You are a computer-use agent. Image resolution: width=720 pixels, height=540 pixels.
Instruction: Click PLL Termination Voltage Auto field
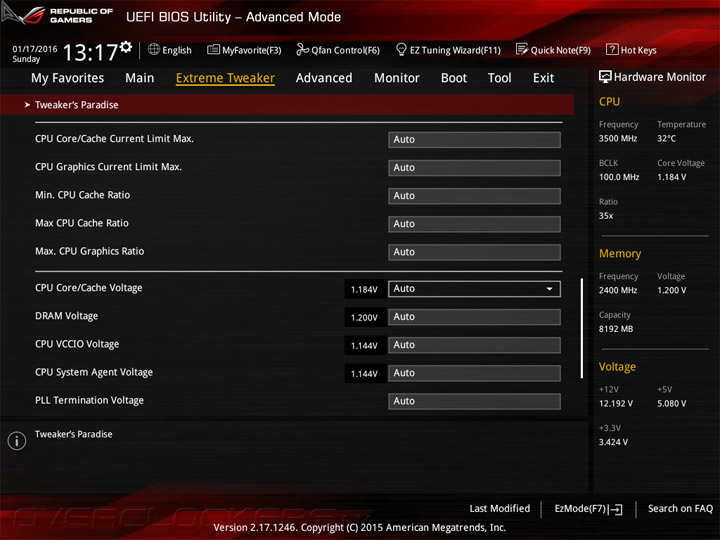pyautogui.click(x=474, y=401)
